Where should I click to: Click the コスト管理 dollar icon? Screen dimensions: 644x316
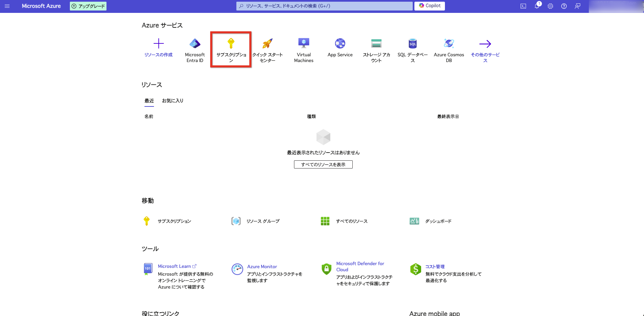tap(415, 269)
